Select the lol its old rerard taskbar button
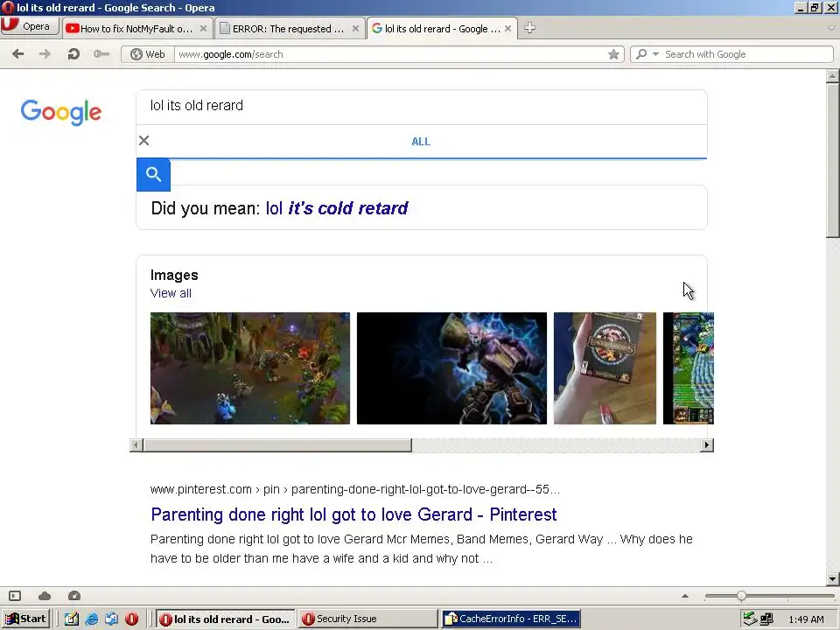 tap(226, 619)
